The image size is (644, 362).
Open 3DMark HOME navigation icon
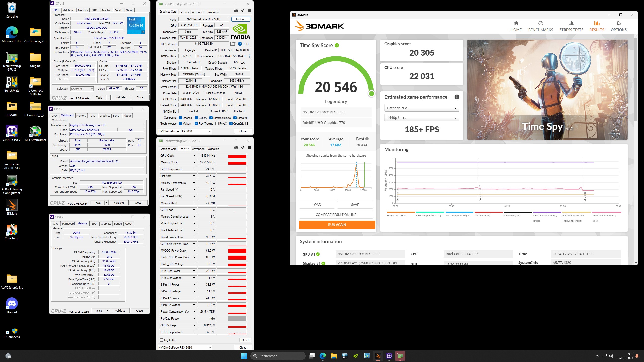[x=516, y=26]
